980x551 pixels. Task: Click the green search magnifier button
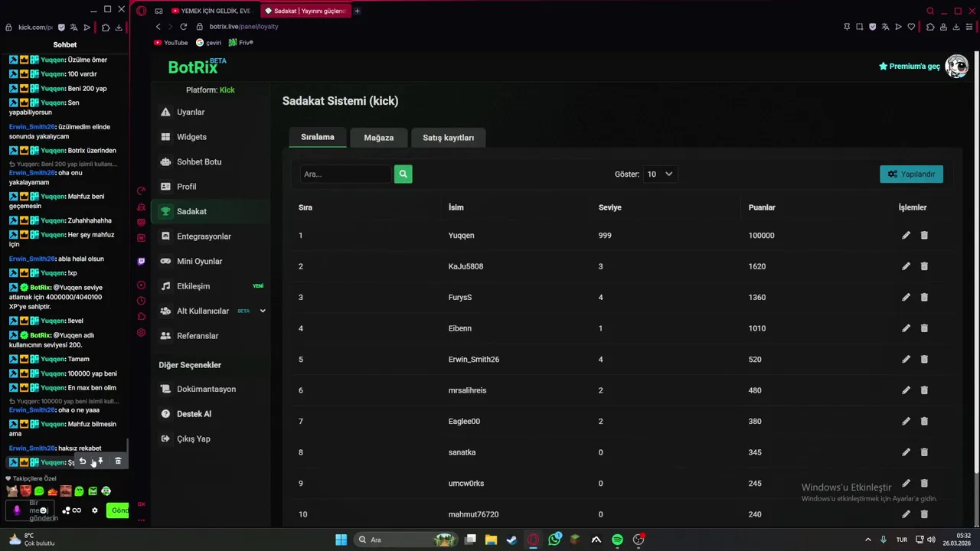coord(403,174)
